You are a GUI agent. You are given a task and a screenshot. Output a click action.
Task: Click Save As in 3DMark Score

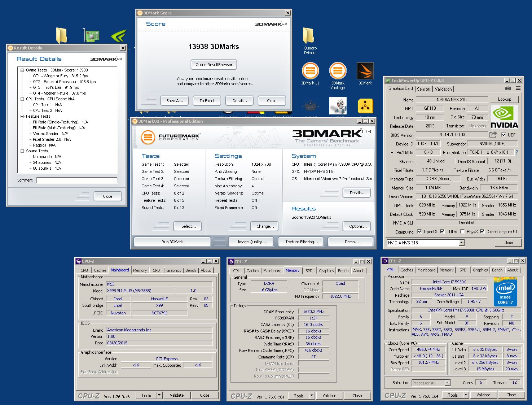click(175, 101)
